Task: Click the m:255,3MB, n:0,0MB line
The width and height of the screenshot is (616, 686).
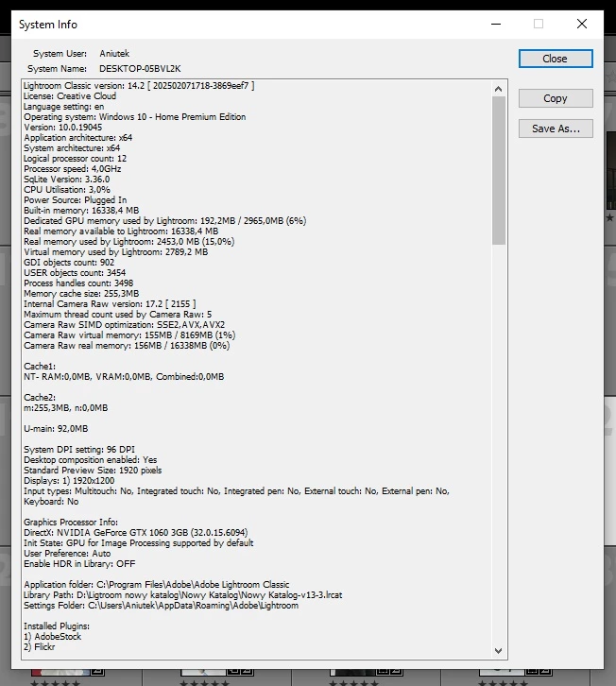Action: (65, 408)
